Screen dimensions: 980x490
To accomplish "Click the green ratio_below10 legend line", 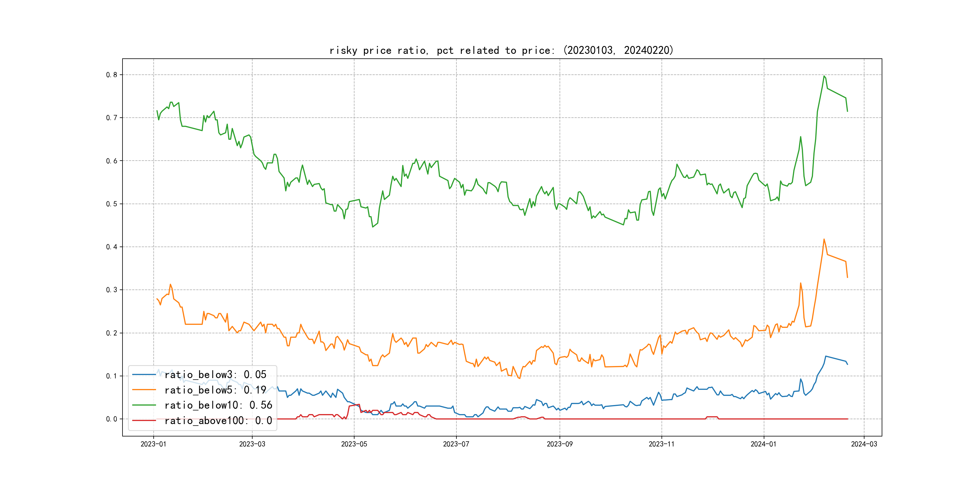I will pyautogui.click(x=144, y=405).
